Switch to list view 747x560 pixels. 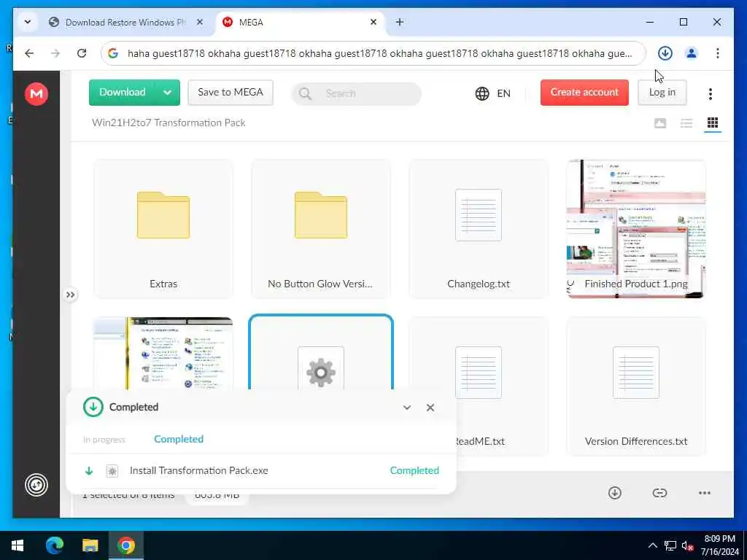pyautogui.click(x=686, y=123)
